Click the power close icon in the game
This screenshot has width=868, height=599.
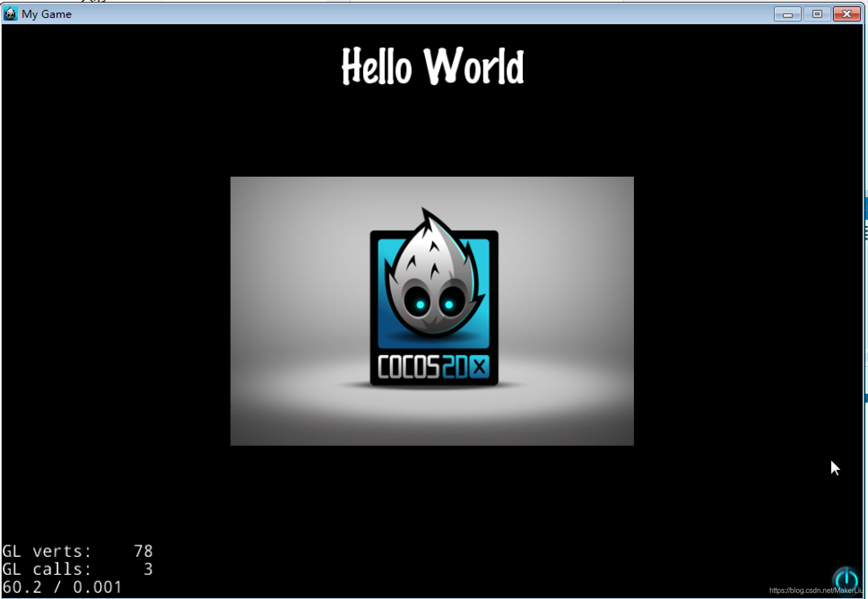tap(846, 580)
